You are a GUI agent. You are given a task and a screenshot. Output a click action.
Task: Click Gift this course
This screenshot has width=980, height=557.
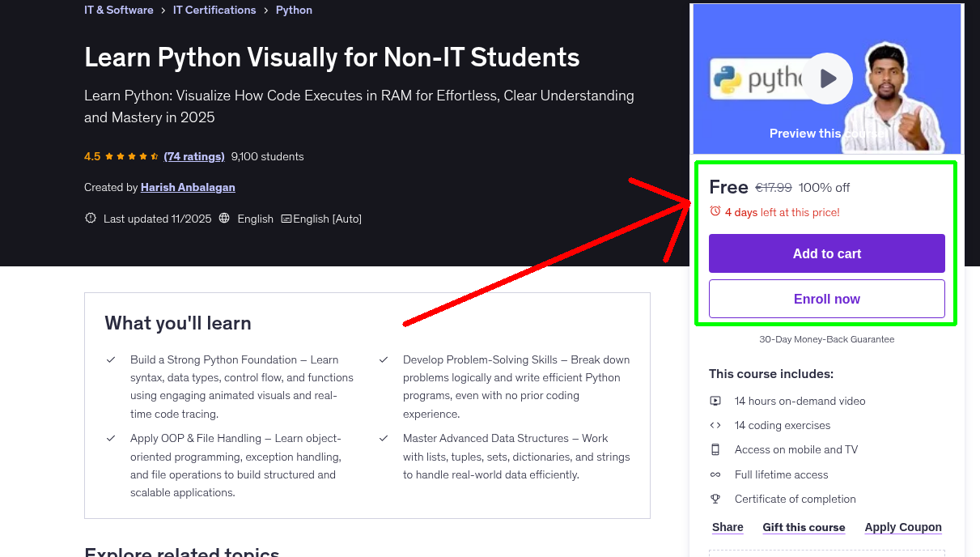click(804, 527)
